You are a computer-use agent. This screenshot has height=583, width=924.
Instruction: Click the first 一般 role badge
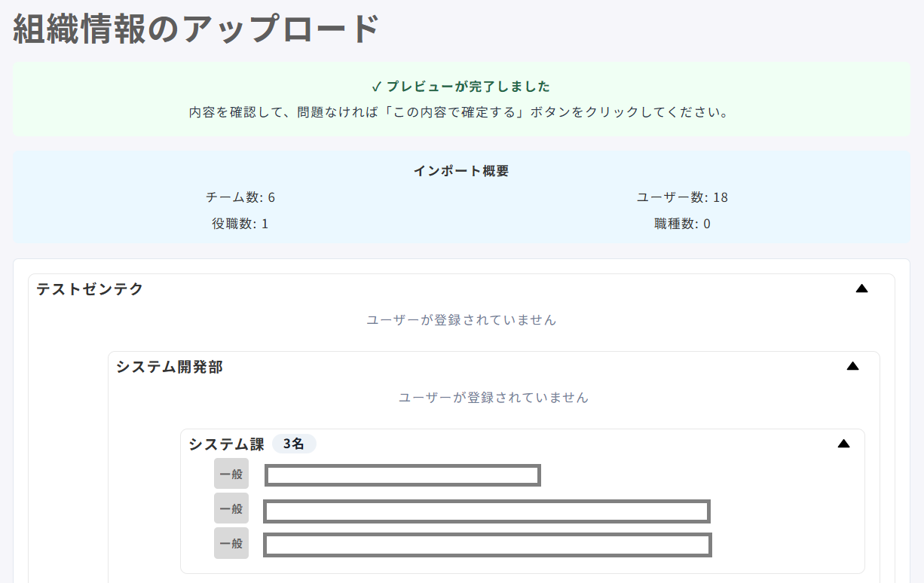(x=231, y=474)
